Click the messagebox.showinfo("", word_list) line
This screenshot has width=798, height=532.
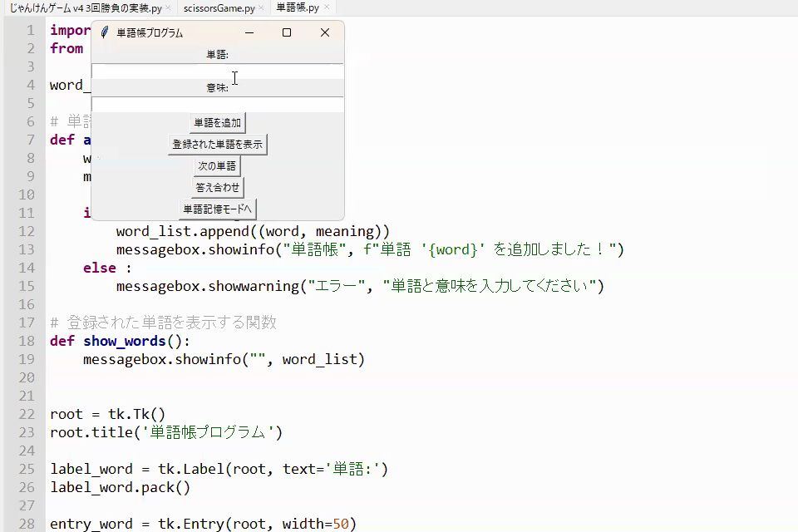click(x=224, y=360)
